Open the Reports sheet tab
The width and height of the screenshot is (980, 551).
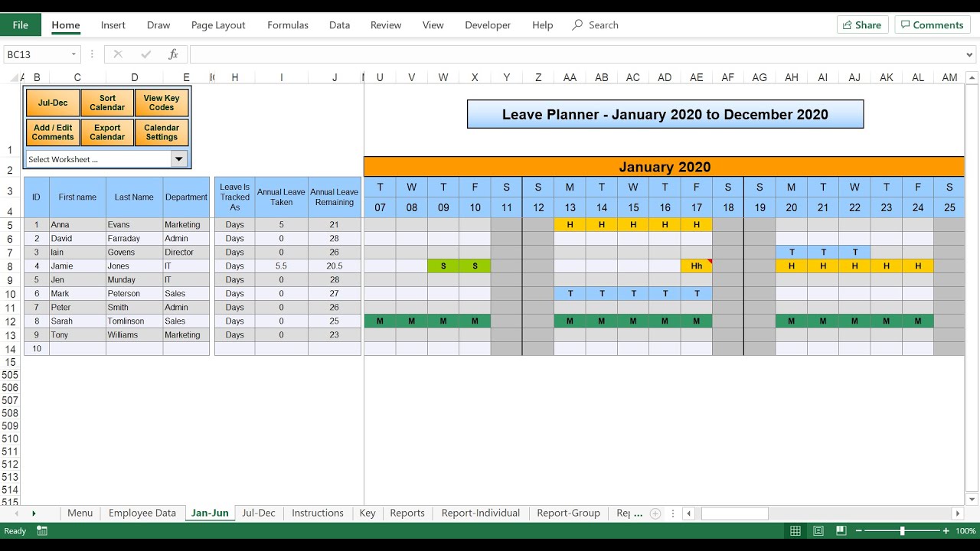click(x=407, y=514)
